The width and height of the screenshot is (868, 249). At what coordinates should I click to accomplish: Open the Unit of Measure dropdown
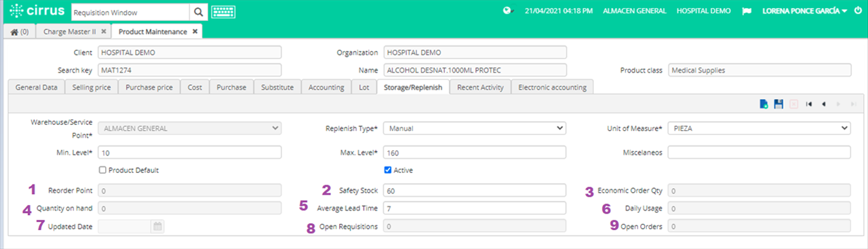(x=759, y=128)
